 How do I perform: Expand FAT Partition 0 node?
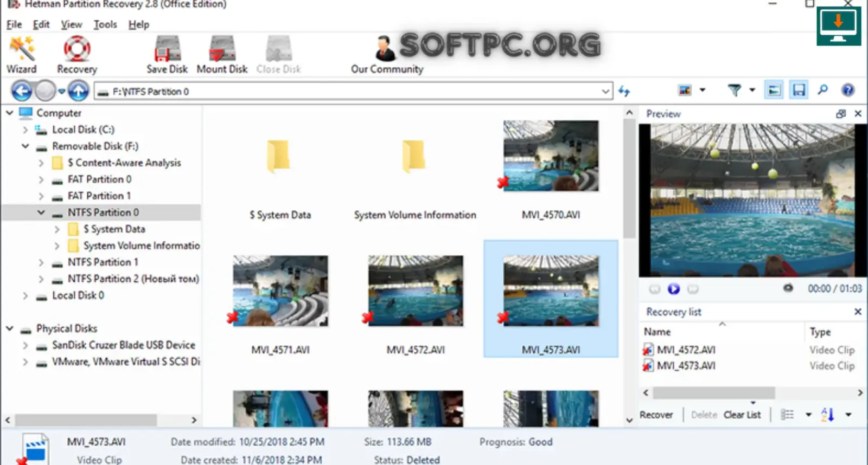coord(41,179)
